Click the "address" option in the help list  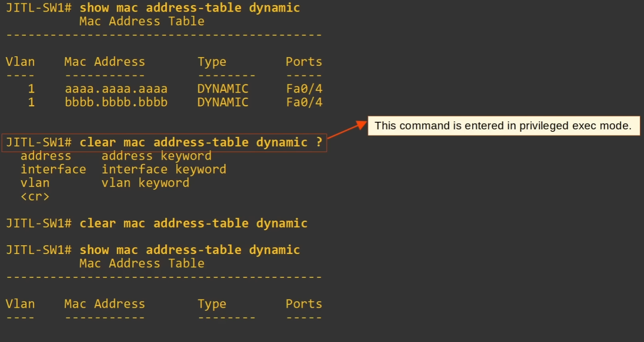(46, 156)
